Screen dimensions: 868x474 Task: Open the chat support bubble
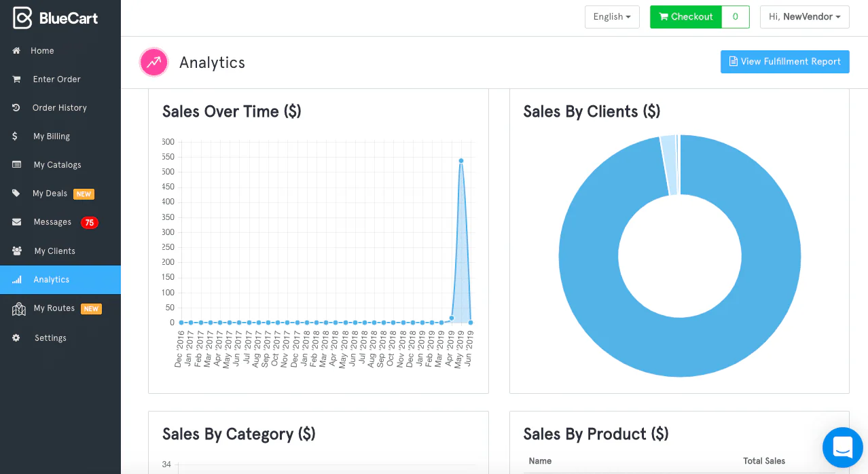842,448
